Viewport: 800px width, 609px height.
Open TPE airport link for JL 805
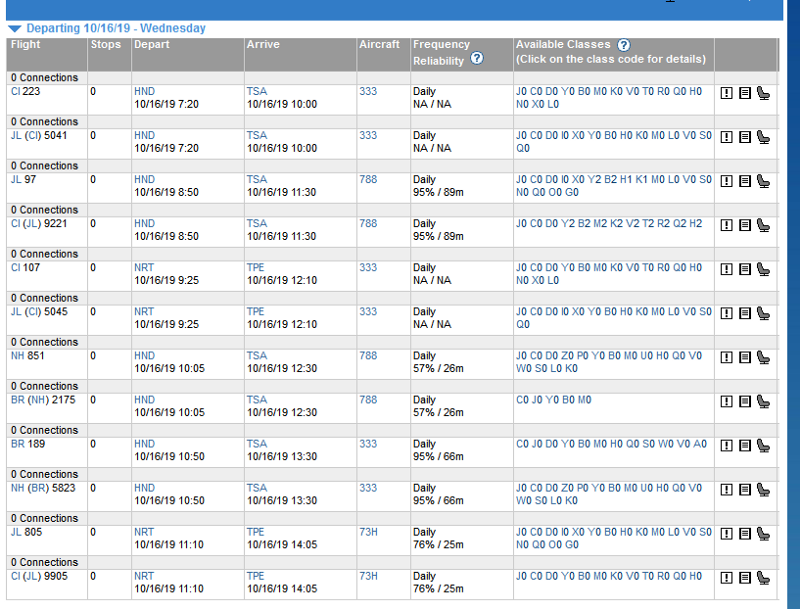[x=256, y=532]
